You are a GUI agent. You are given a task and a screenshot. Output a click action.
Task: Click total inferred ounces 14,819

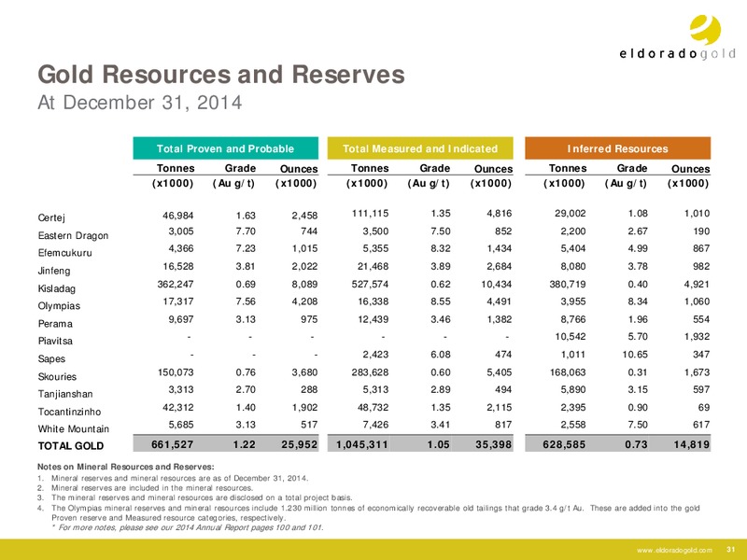pos(692,445)
